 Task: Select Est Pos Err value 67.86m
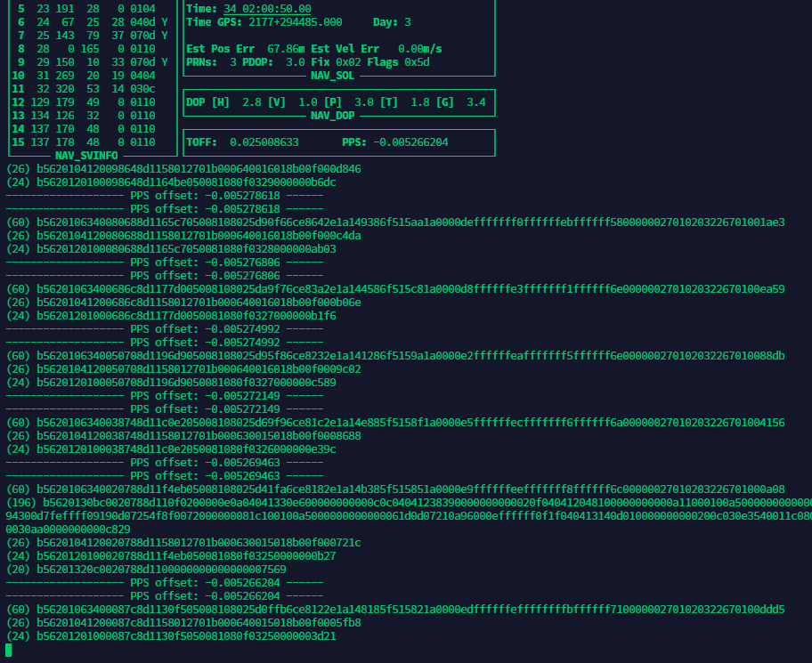point(286,49)
